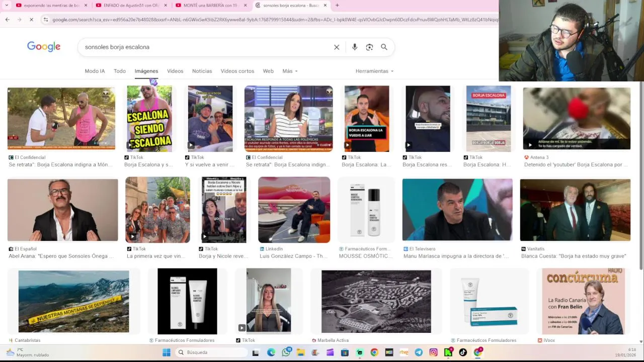The image size is (644, 362).
Task: Click the taskbar Búsqueda search box
Action: (x=211, y=352)
